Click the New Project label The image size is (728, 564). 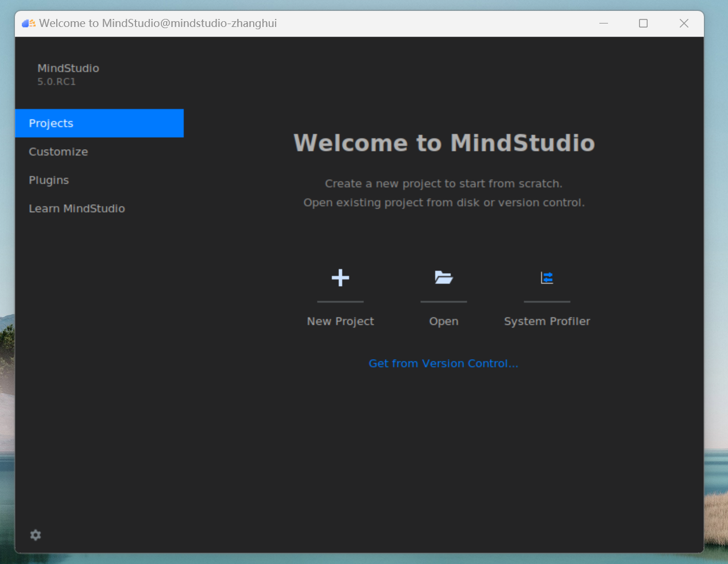[x=340, y=321]
